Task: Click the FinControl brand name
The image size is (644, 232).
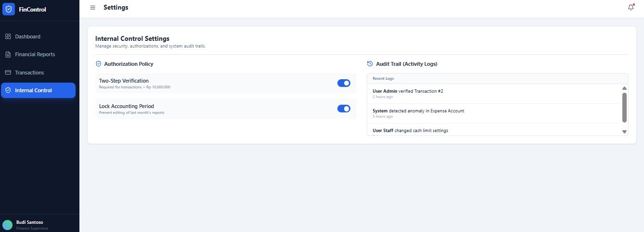Action: (33, 9)
